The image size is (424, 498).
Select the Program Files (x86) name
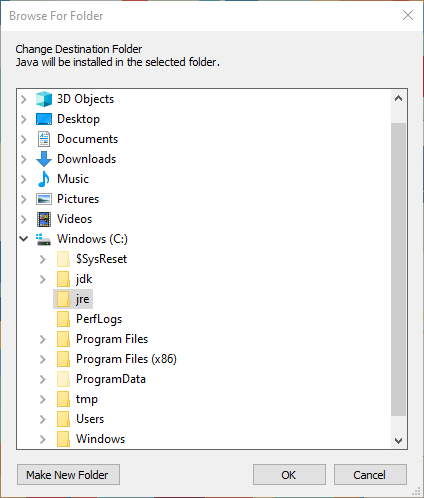(x=126, y=359)
